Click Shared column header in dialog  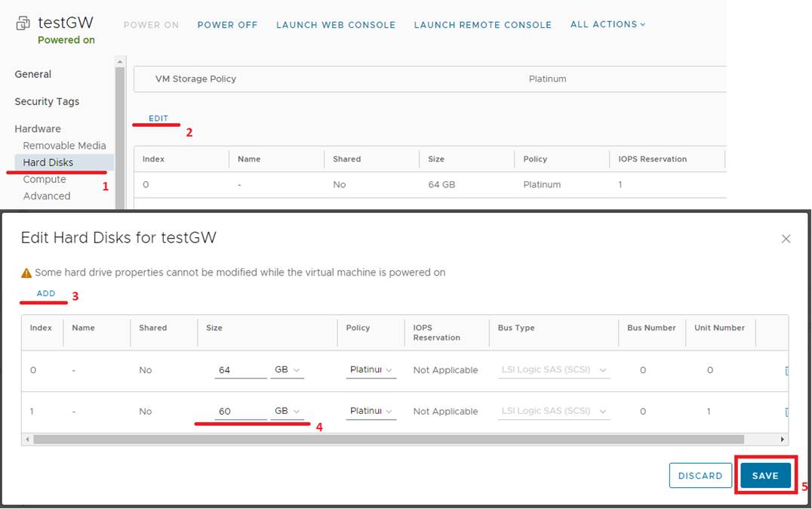pos(152,328)
